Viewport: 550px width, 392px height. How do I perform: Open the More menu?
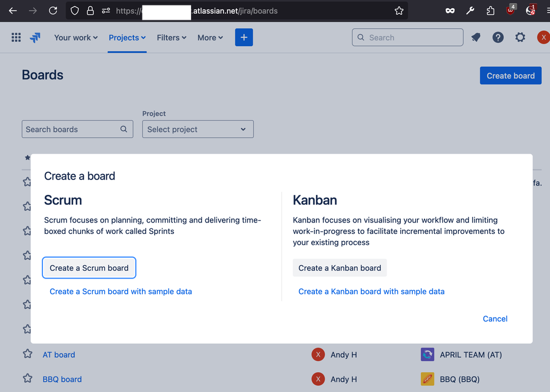click(210, 37)
